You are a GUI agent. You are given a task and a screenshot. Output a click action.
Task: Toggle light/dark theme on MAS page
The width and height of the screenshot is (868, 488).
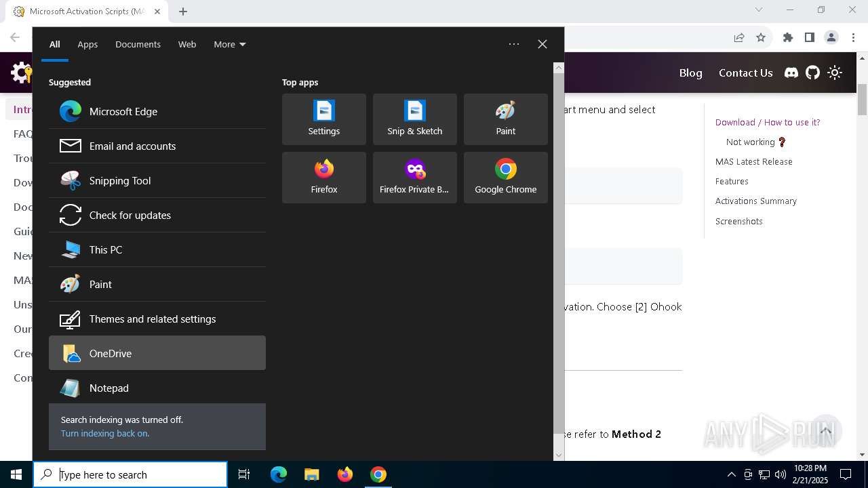[x=835, y=73]
